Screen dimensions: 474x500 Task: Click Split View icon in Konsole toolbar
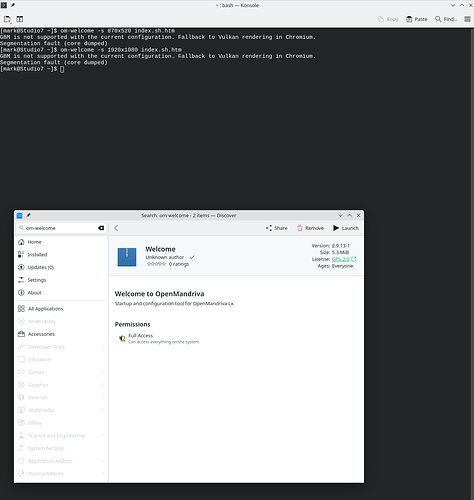point(20,19)
